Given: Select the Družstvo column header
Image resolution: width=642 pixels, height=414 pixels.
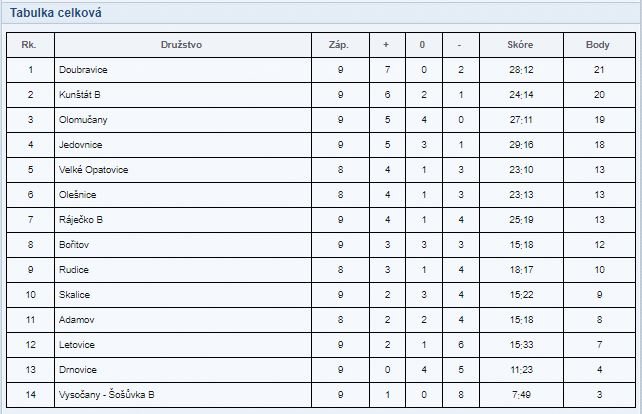Looking at the screenshot, I should pos(181,45).
